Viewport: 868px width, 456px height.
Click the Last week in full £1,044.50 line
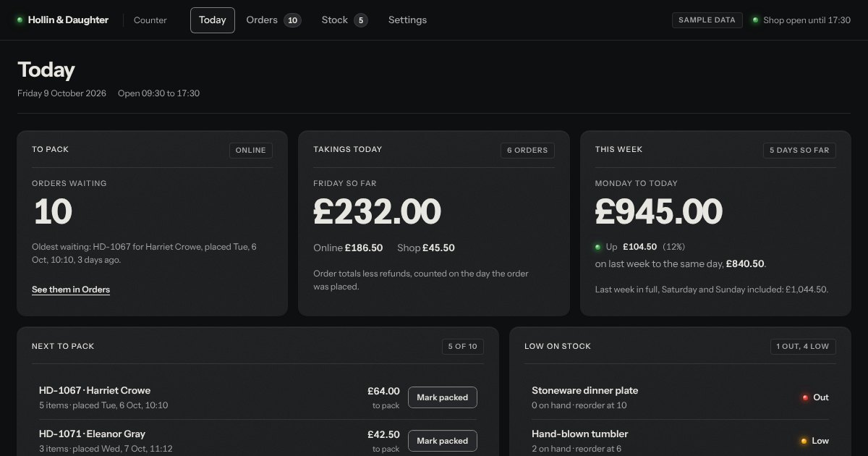(712, 290)
